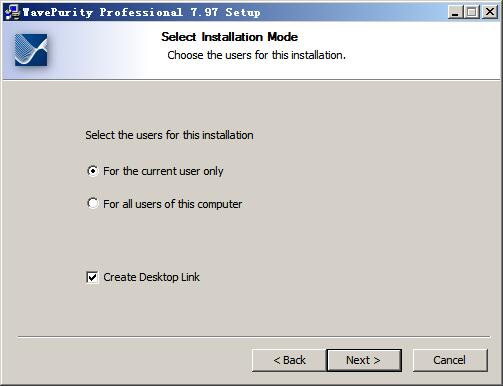503x386 pixels.
Task: Proceed with the 'Next >' button
Action: [364, 360]
